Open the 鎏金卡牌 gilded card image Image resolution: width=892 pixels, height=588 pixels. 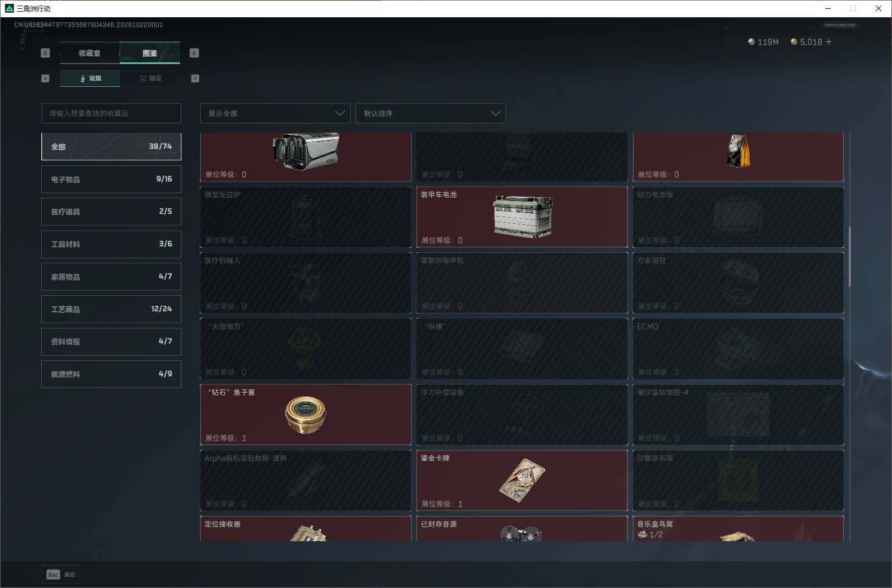(522, 481)
